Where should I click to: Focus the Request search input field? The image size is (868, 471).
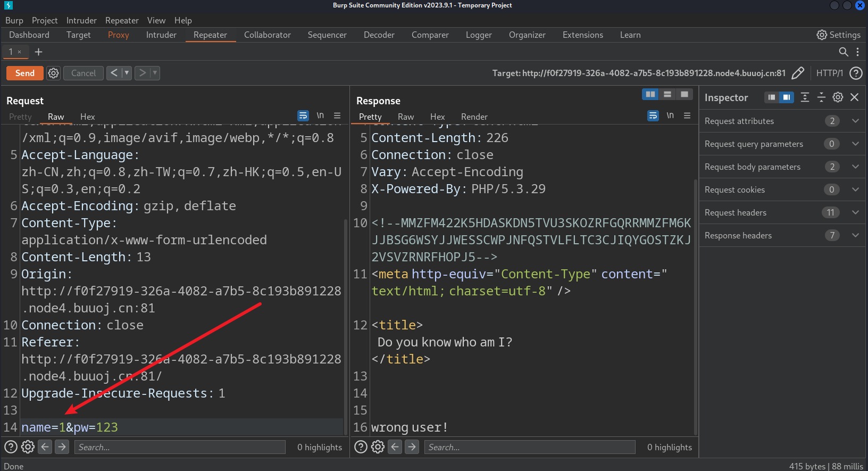click(x=180, y=447)
